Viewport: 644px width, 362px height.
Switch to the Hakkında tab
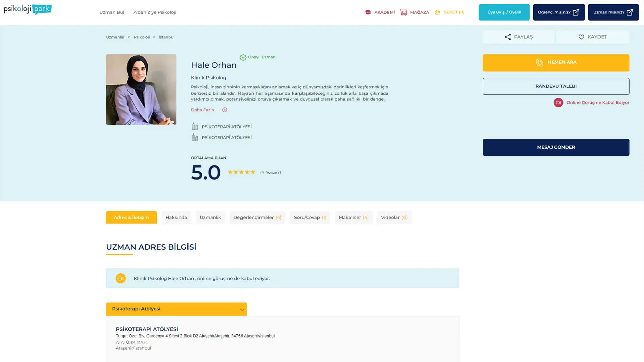coord(176,218)
